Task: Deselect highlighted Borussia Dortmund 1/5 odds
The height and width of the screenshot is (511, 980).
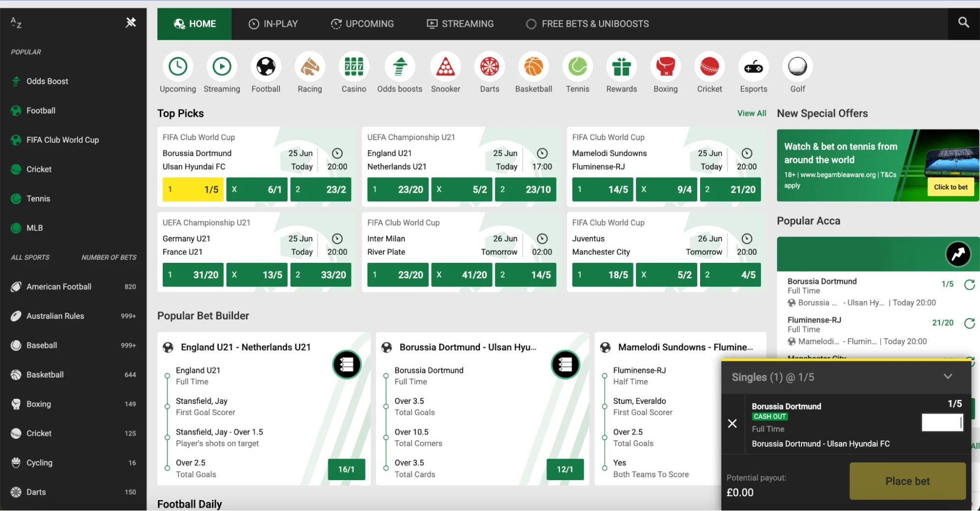Action: (x=193, y=189)
